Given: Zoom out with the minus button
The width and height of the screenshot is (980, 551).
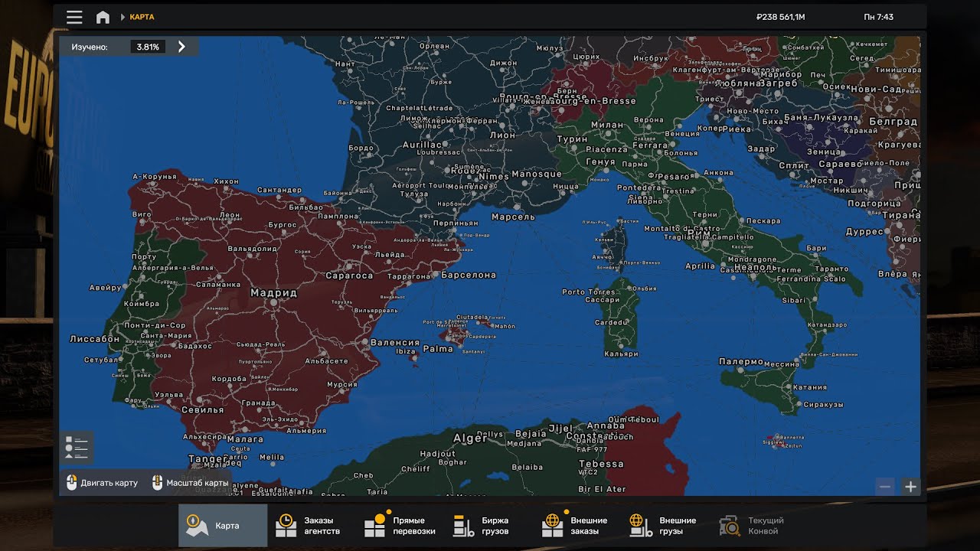Looking at the screenshot, I should click(884, 486).
